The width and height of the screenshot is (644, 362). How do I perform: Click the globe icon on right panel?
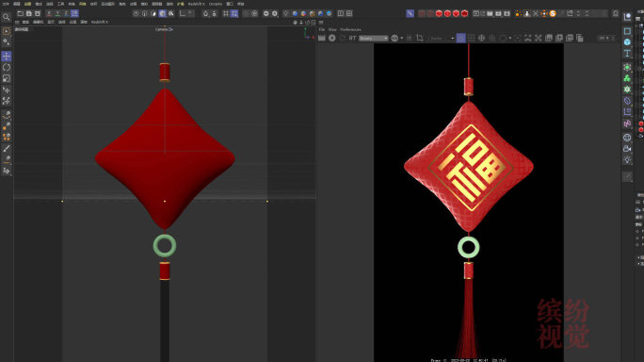(627, 138)
